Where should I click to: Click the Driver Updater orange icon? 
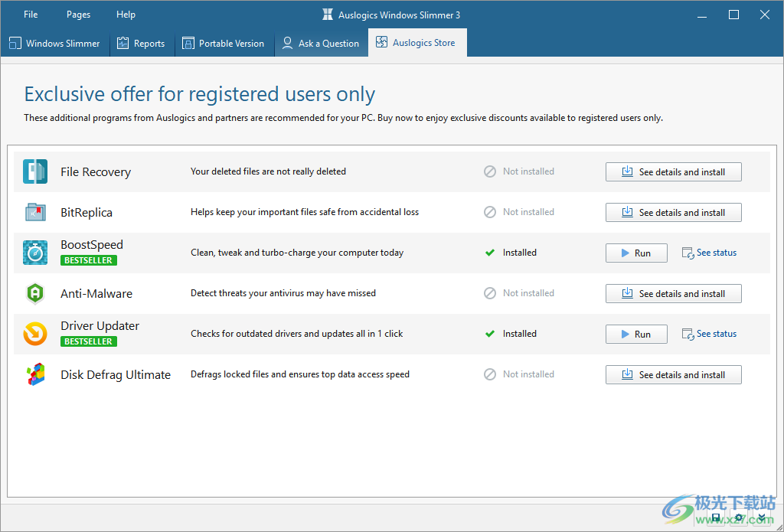[35, 334]
